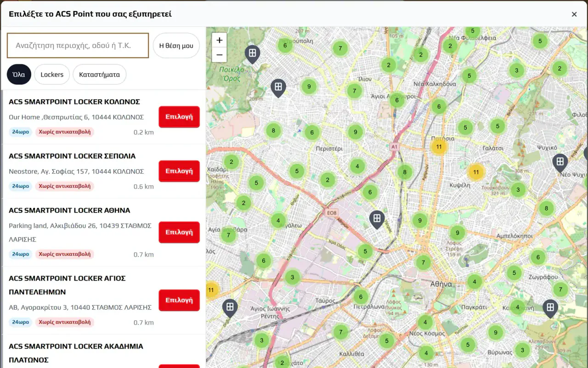
Task: Show all points with Όλα filter
Action: click(x=19, y=75)
